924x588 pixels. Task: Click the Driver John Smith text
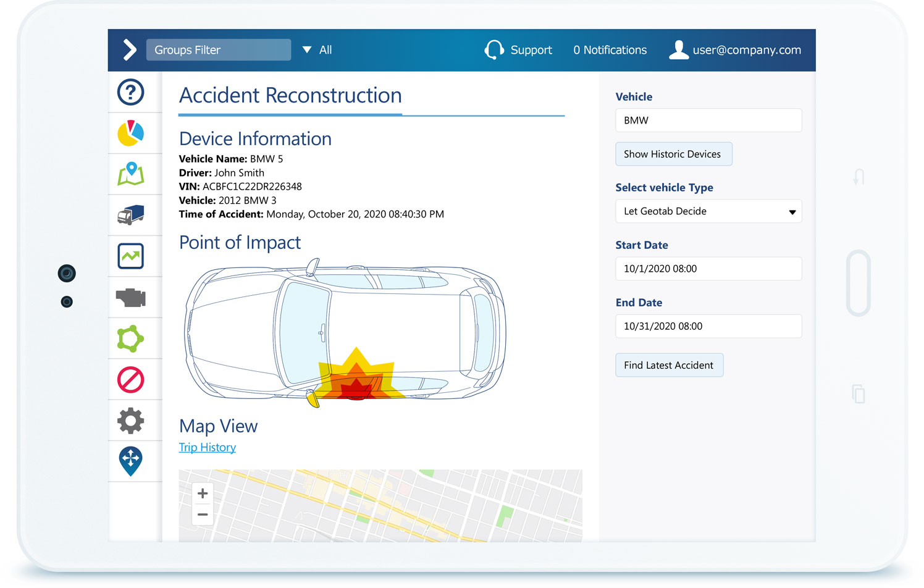pyautogui.click(x=222, y=173)
